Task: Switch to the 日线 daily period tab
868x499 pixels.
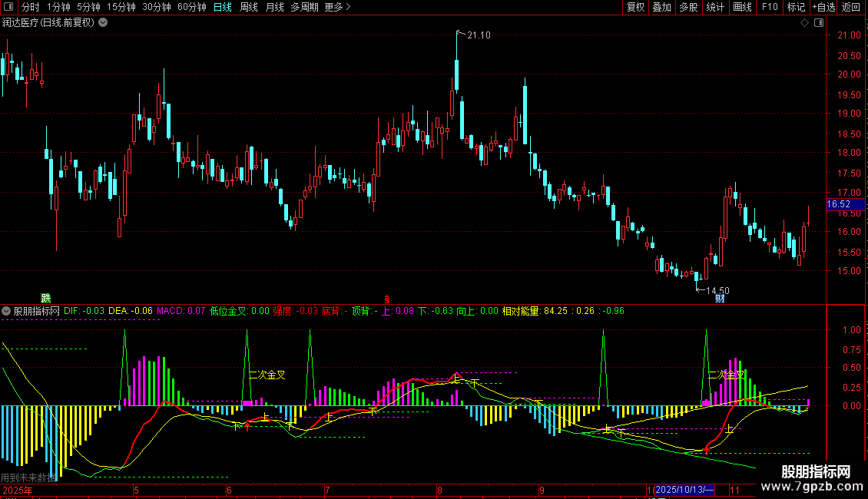Action: click(222, 8)
